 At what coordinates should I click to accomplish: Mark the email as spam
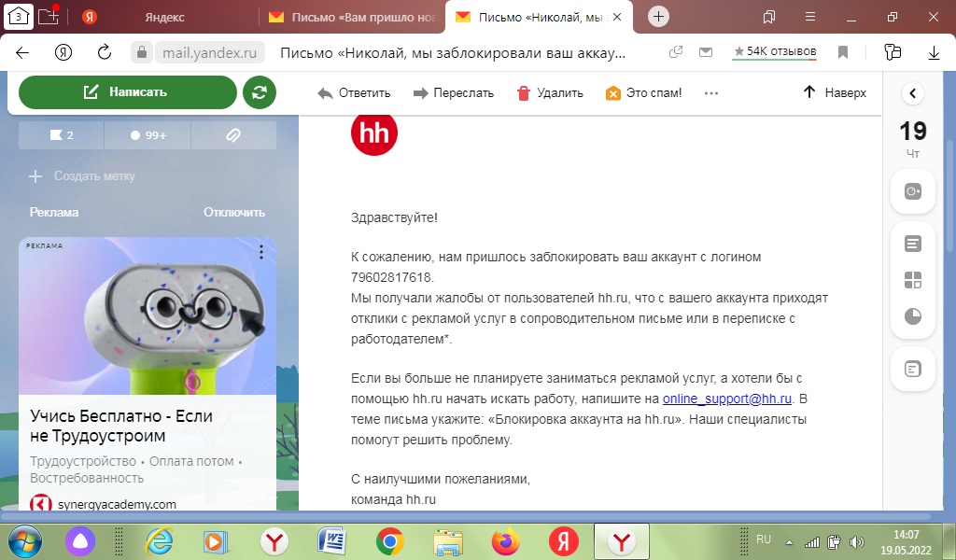[613, 93]
